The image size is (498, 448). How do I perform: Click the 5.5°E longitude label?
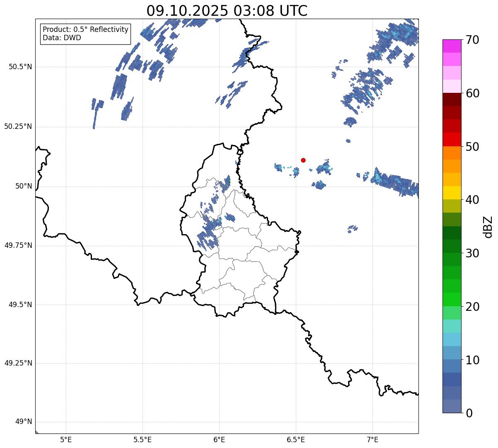pyautogui.click(x=143, y=440)
